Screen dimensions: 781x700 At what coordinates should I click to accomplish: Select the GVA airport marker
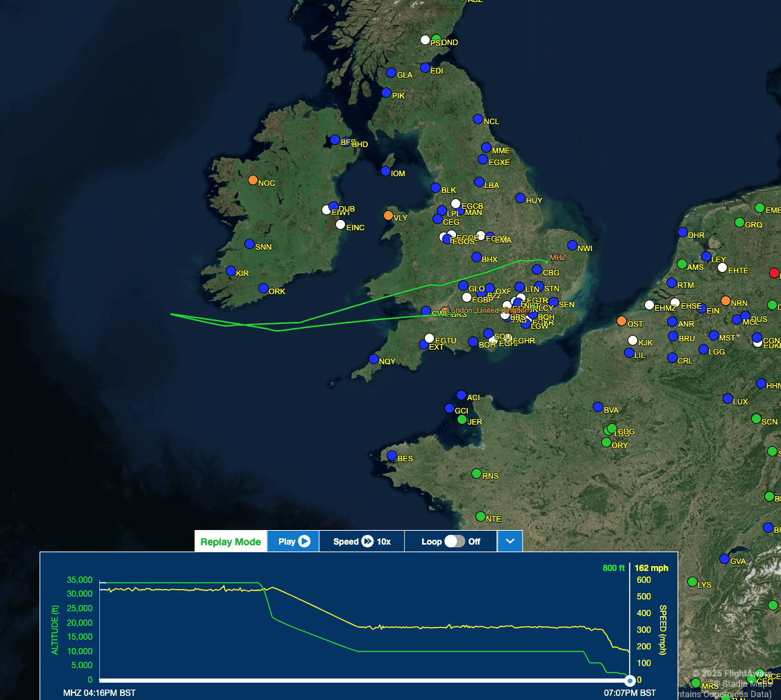[x=723, y=560]
